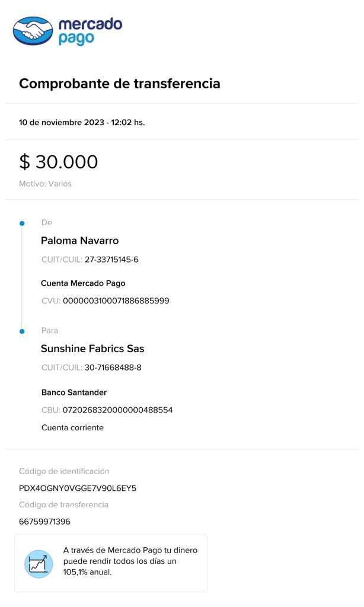Click the mercado pago wordmark text
Image resolution: width=364 pixels, height=607 pixels.
[90, 31]
